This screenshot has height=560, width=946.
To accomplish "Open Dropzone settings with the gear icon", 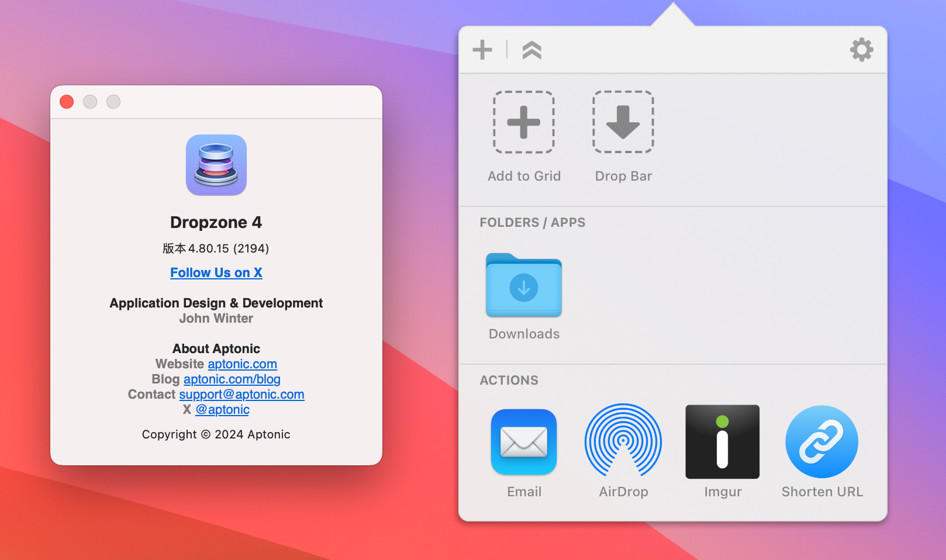I will coord(861,50).
